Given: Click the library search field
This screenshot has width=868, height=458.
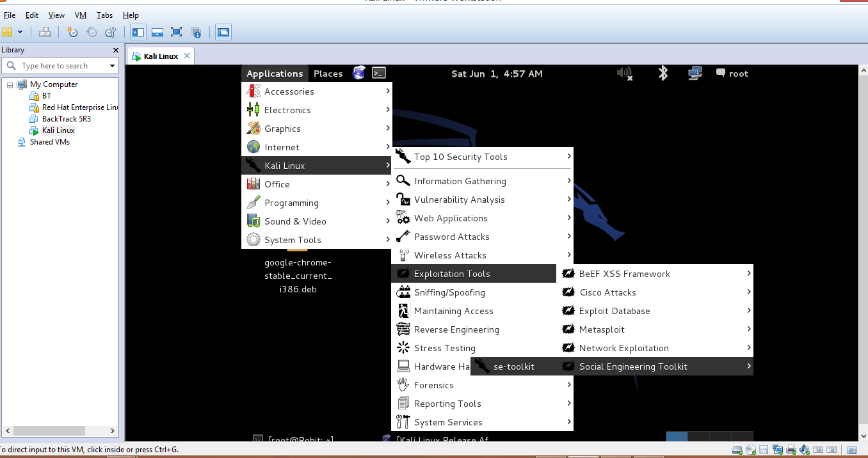Looking at the screenshot, I should click(61, 66).
